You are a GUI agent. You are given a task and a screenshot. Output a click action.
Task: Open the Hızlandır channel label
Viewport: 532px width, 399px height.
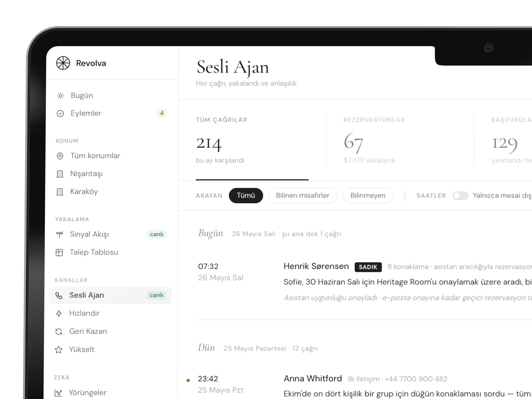pos(84,313)
